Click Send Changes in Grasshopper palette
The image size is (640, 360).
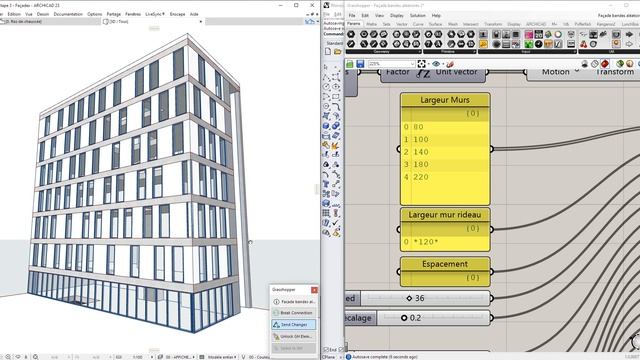coord(293,324)
